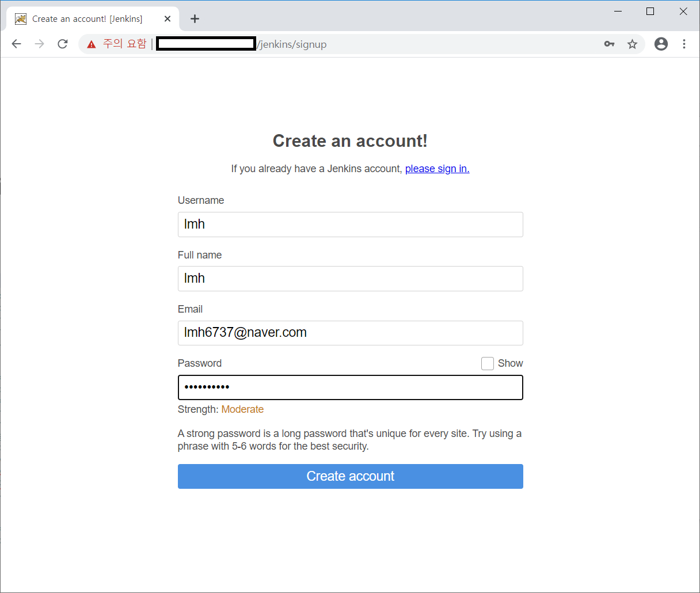Screen dimensions: 700x593
Task: Click the Full name field label
Action: [x=200, y=255]
